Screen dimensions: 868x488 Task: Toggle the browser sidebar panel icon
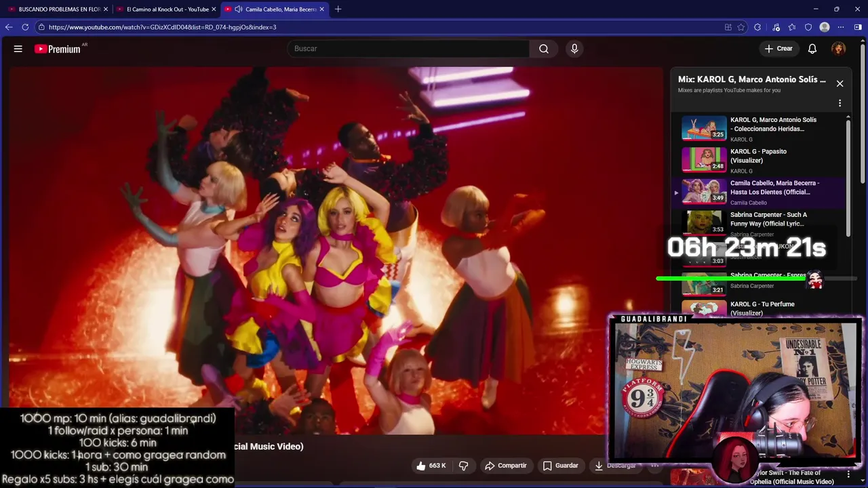pyautogui.click(x=858, y=27)
